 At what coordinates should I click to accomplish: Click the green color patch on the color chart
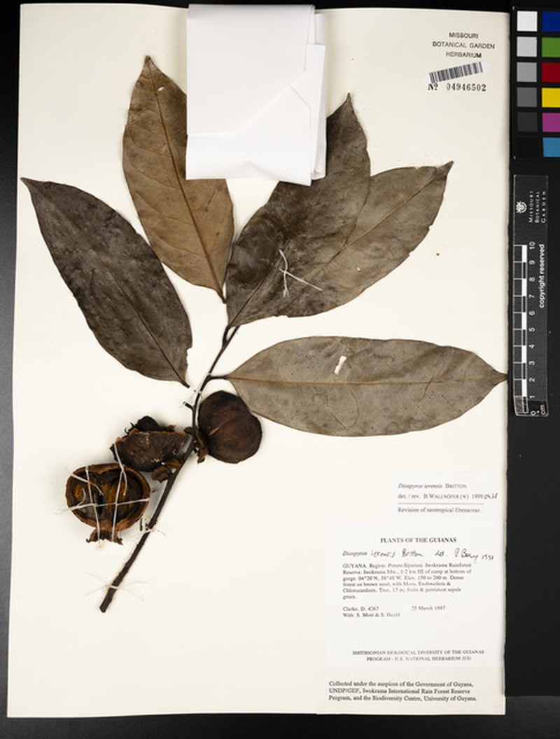(x=551, y=47)
